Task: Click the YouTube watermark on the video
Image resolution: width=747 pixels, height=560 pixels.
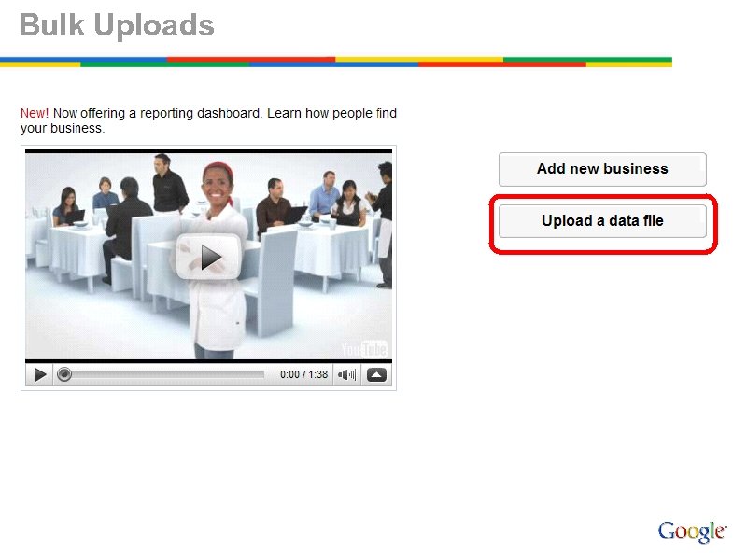Action: pyautogui.click(x=364, y=349)
